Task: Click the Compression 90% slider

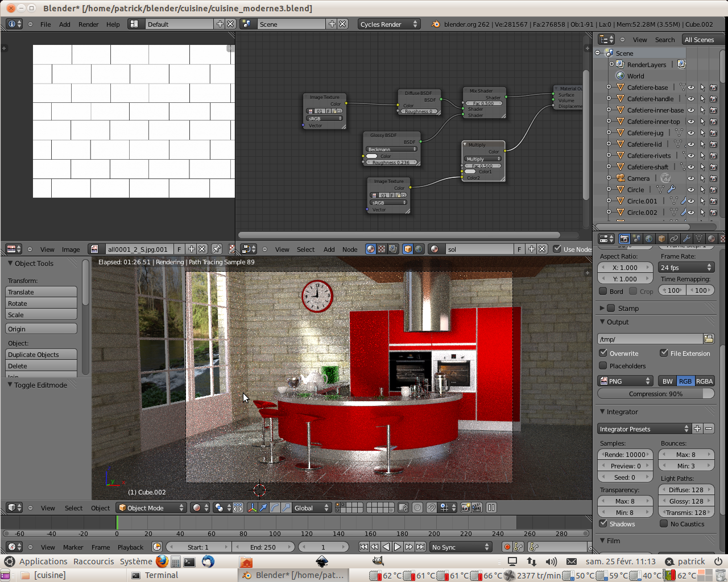Action: 655,394
